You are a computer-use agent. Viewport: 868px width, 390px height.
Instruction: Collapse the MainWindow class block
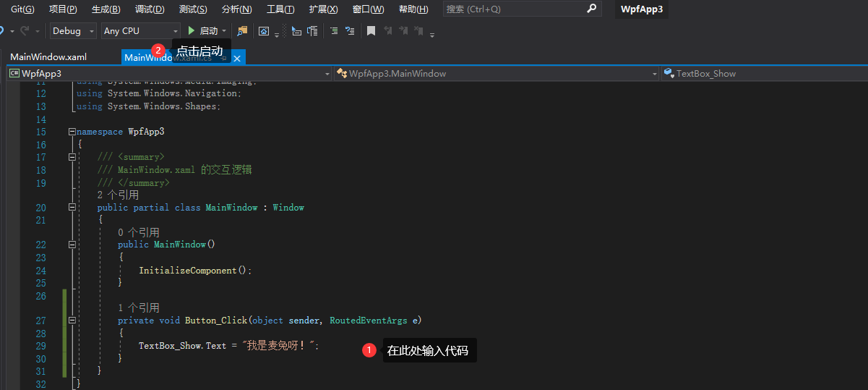[72, 207]
